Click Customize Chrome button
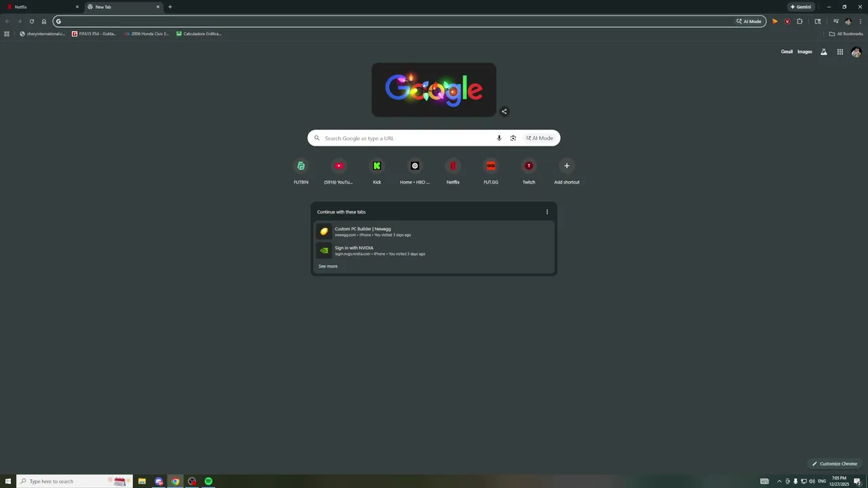Viewport: 868px width, 488px height. coord(835,464)
